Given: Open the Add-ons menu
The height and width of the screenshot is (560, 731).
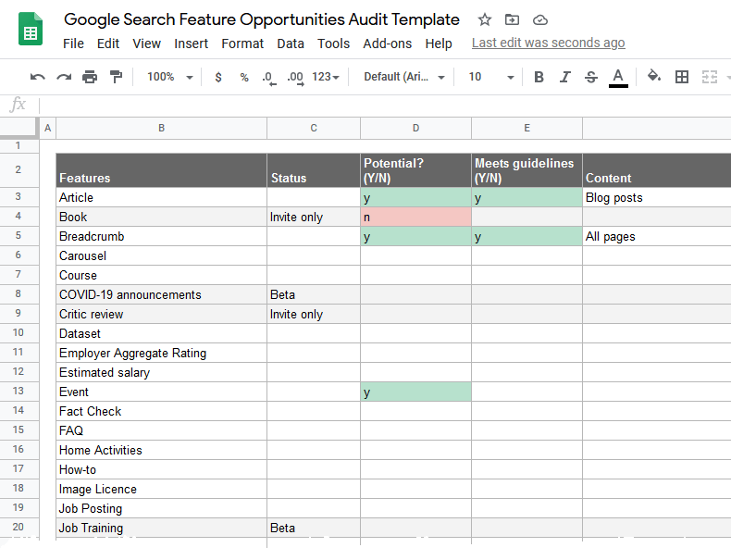Looking at the screenshot, I should click(388, 44).
